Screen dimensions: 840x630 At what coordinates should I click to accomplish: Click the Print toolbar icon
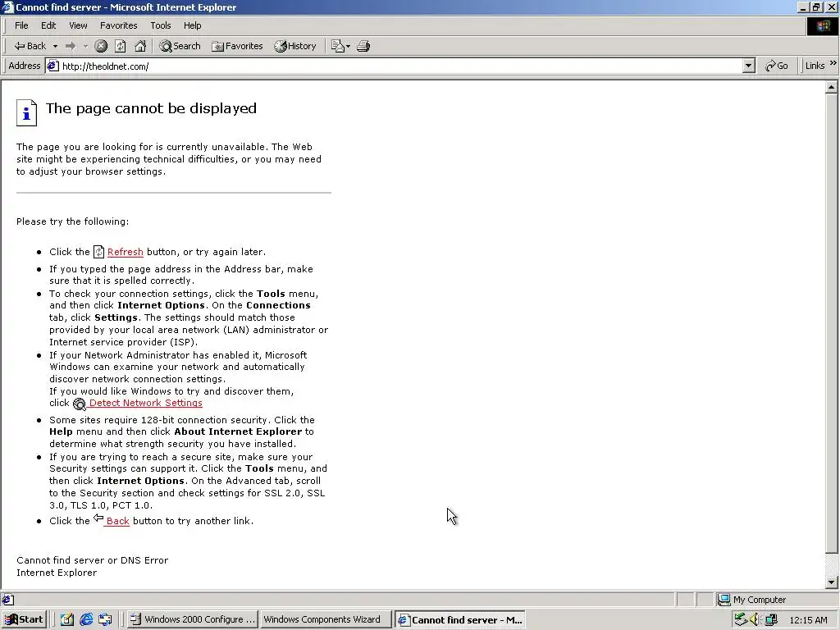click(363, 46)
